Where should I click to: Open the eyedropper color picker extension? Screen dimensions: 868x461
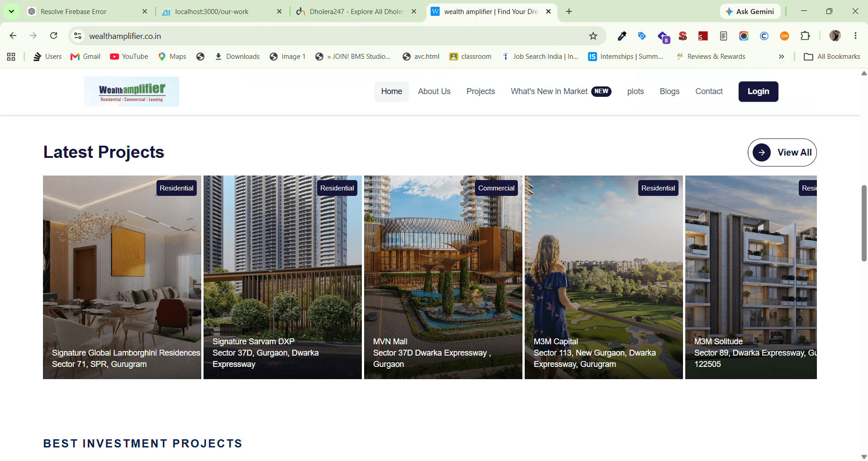point(622,36)
